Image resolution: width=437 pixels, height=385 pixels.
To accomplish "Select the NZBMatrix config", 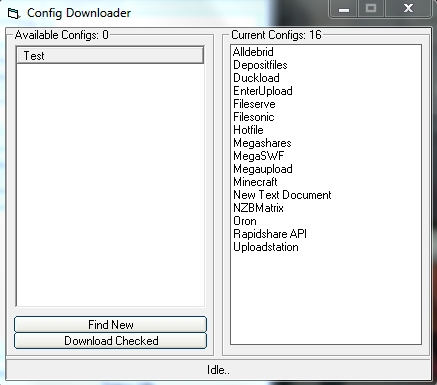I will pos(258,208).
